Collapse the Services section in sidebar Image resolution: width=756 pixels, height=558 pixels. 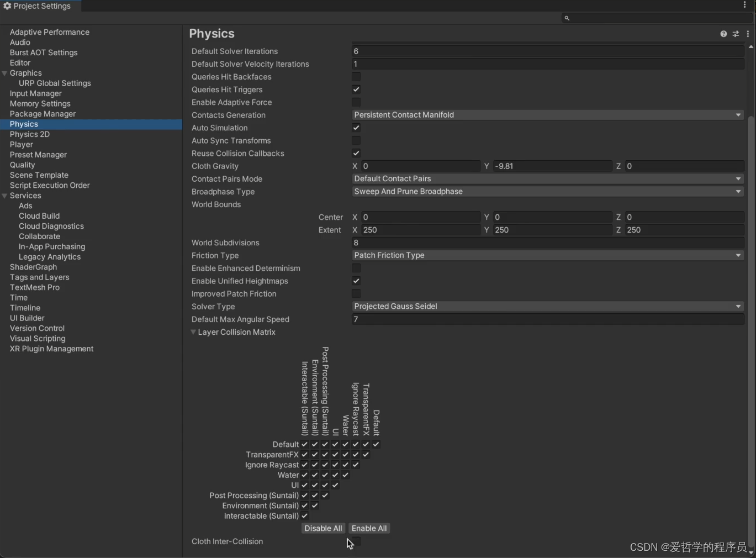[6, 195]
